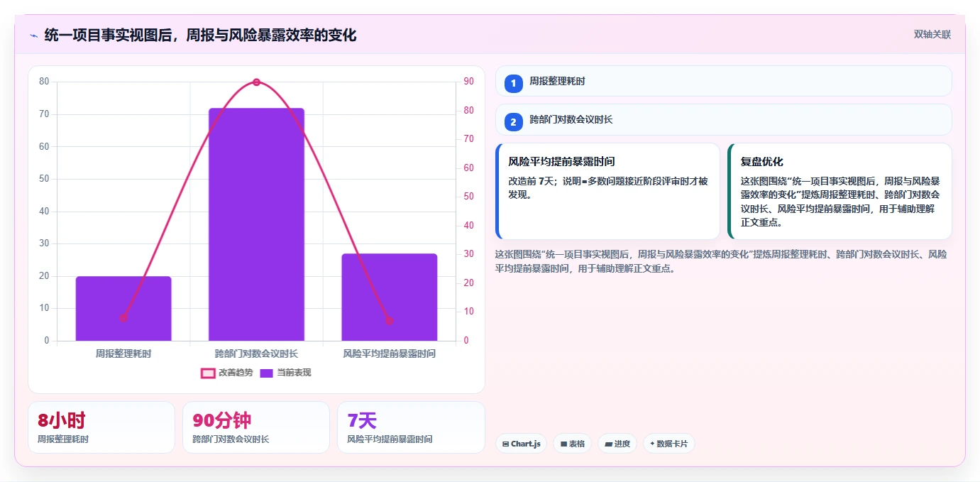Select the 风险平均提前暴露时间 purple bar

[389, 297]
